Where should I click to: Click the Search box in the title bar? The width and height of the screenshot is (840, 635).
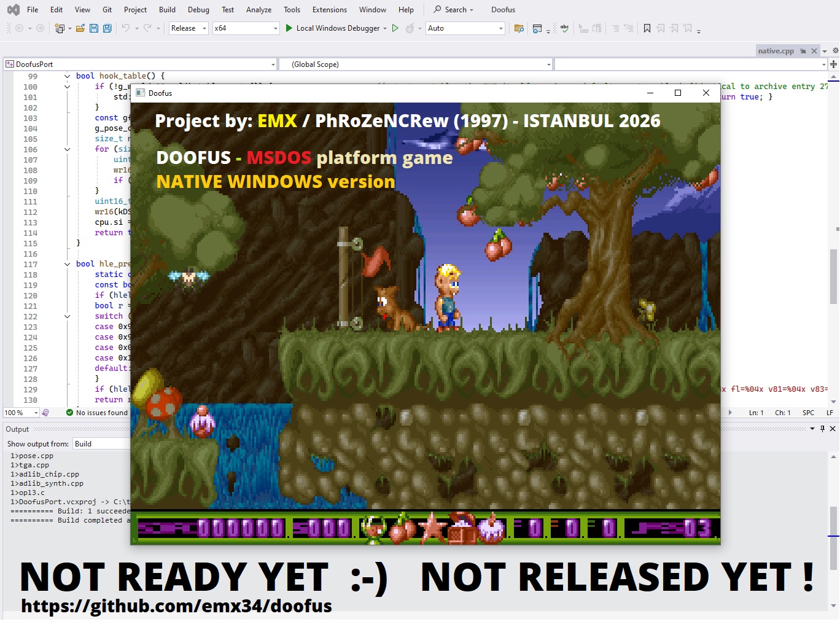454,10
